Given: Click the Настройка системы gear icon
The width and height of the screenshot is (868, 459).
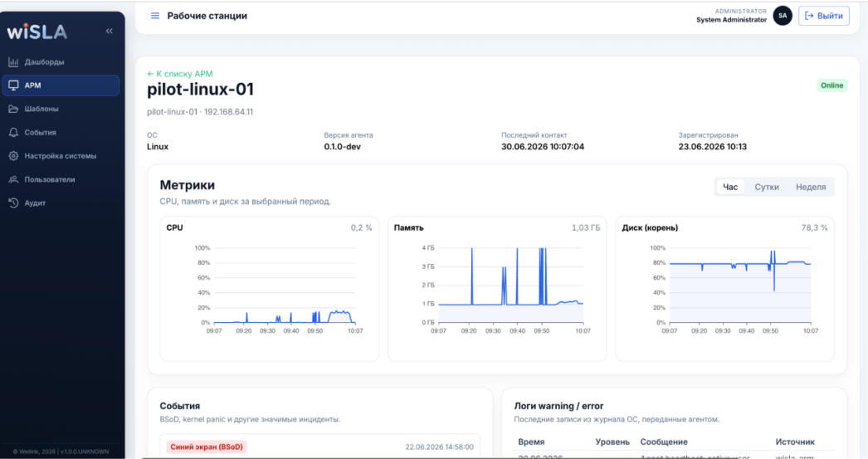Looking at the screenshot, I should 13,156.
